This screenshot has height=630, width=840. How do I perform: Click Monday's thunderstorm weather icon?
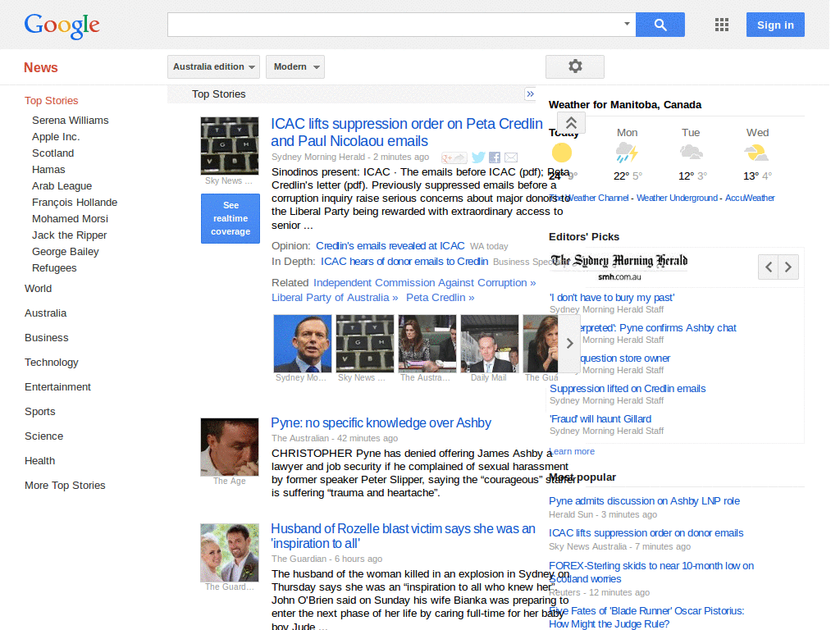click(x=627, y=153)
